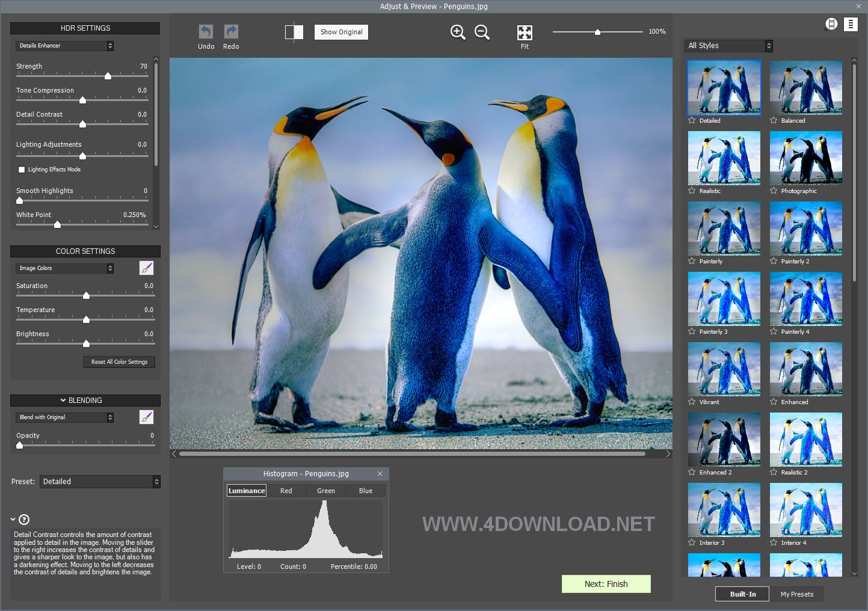Adjust the Strength slider handle
The width and height of the screenshot is (868, 611).
pyautogui.click(x=108, y=76)
